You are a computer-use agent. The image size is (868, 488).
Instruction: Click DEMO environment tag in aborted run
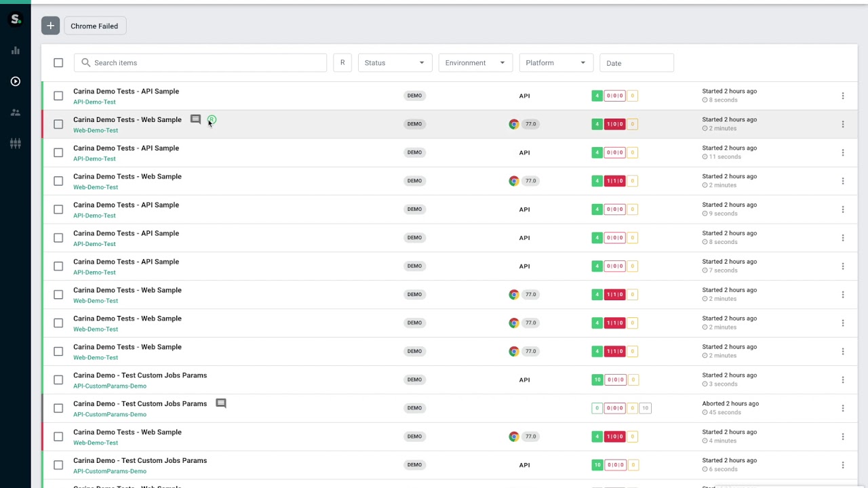pos(414,408)
